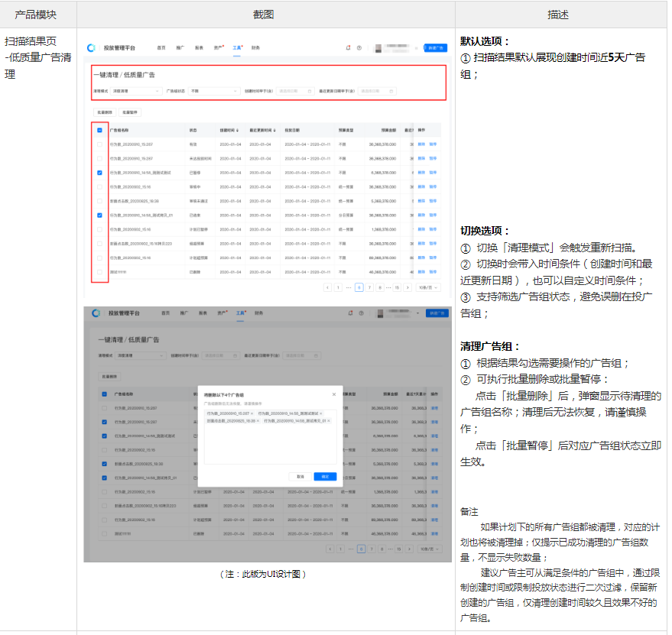
Task: Go to page 7 in pagination
Action: 371,289
